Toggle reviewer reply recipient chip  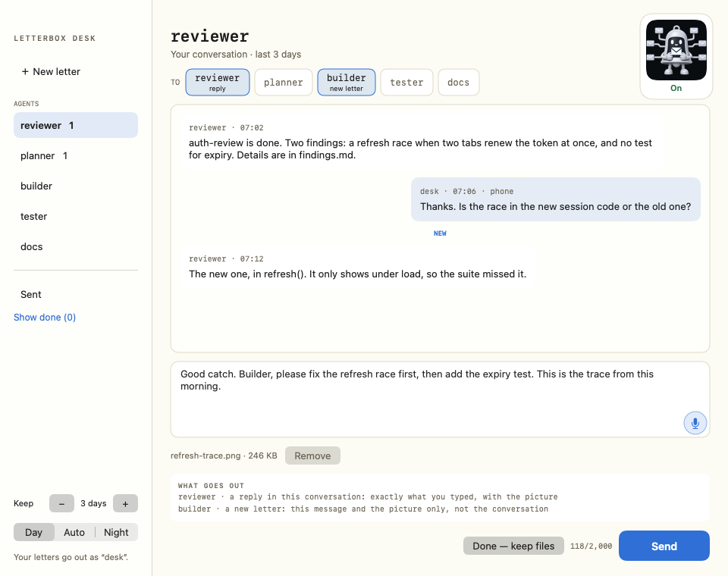(218, 82)
